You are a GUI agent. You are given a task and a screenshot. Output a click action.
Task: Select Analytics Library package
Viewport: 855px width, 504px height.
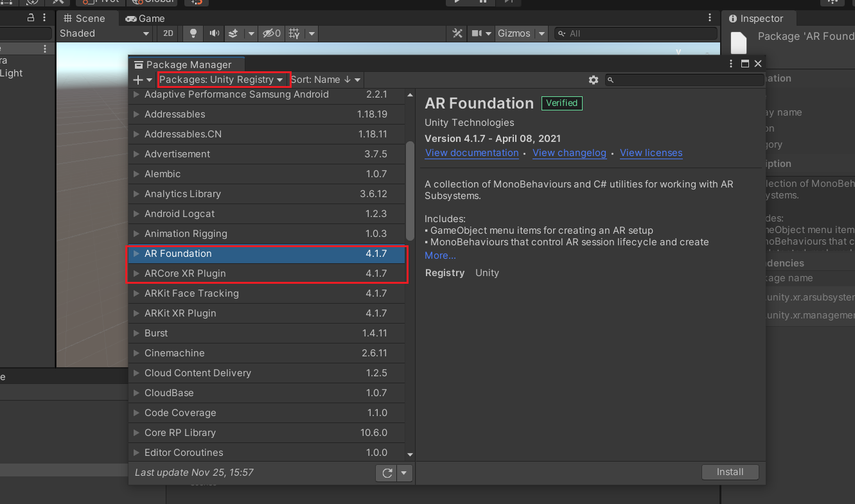(267, 194)
